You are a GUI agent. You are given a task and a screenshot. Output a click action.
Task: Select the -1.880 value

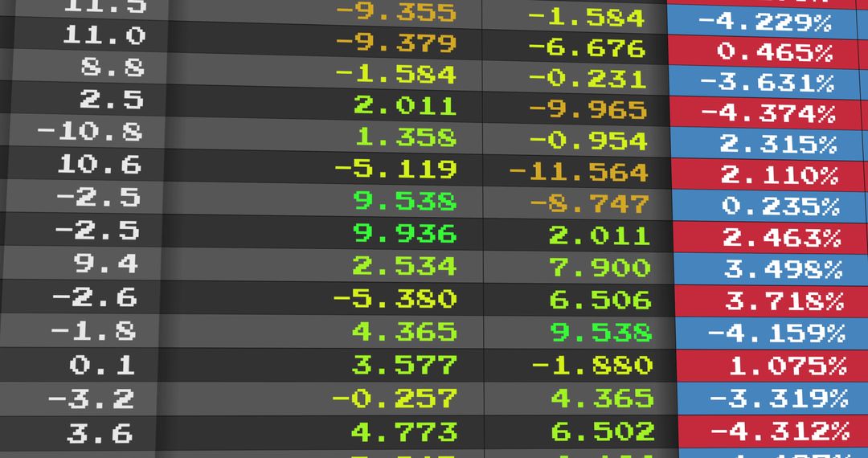coord(592,366)
